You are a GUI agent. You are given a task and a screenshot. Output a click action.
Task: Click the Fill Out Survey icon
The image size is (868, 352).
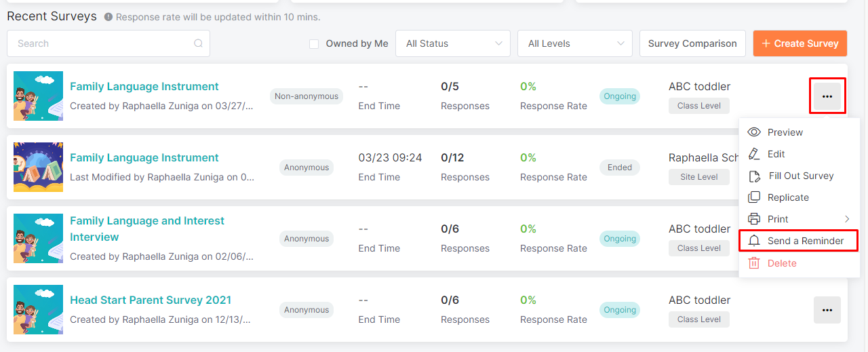tap(755, 176)
